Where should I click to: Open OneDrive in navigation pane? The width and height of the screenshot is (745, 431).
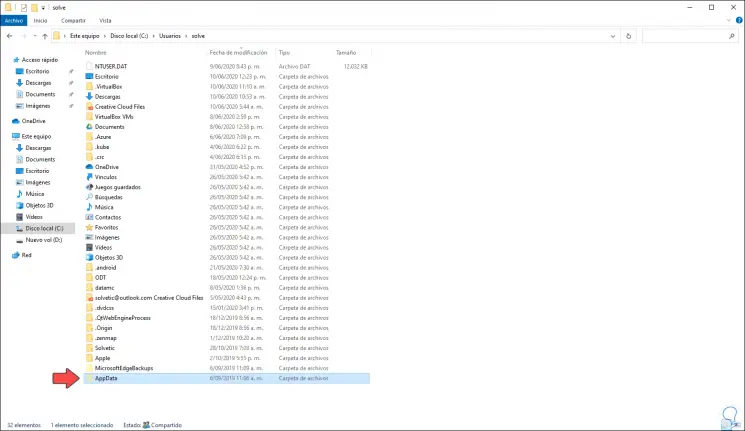[x=33, y=121]
